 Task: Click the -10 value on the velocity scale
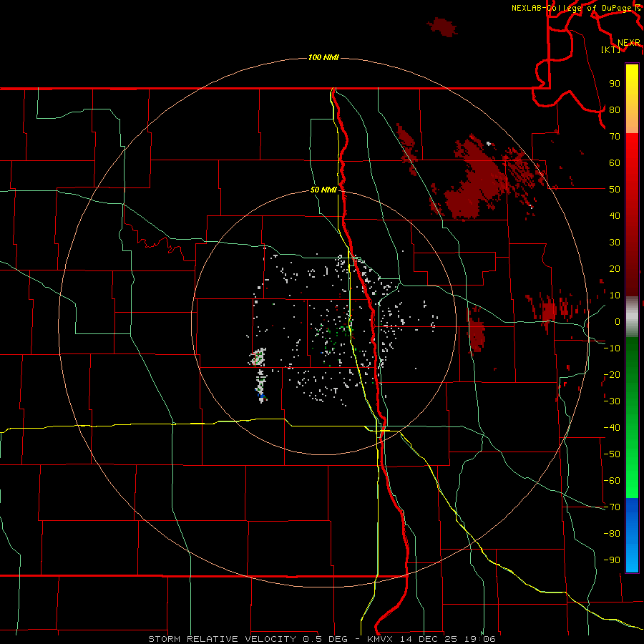612,348
